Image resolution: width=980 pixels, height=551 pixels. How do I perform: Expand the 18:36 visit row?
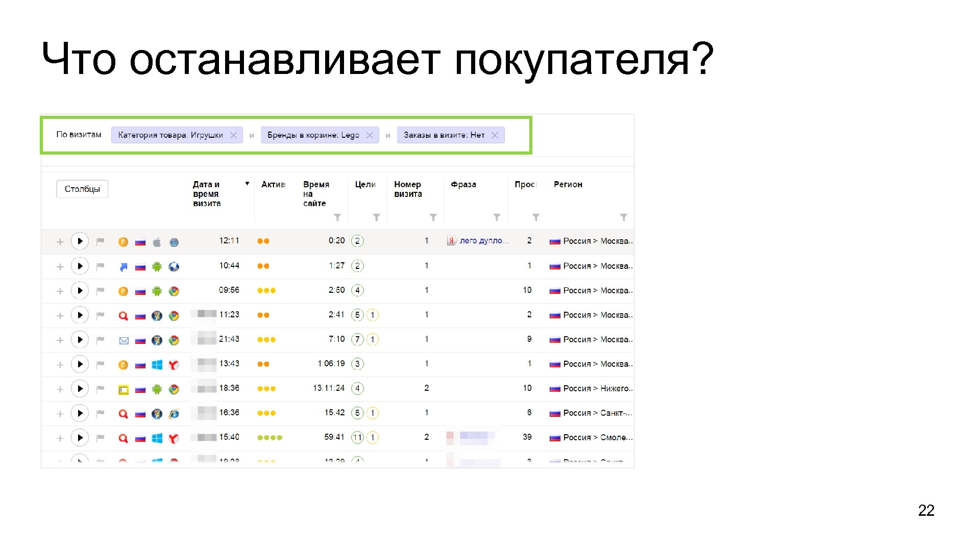[60, 389]
